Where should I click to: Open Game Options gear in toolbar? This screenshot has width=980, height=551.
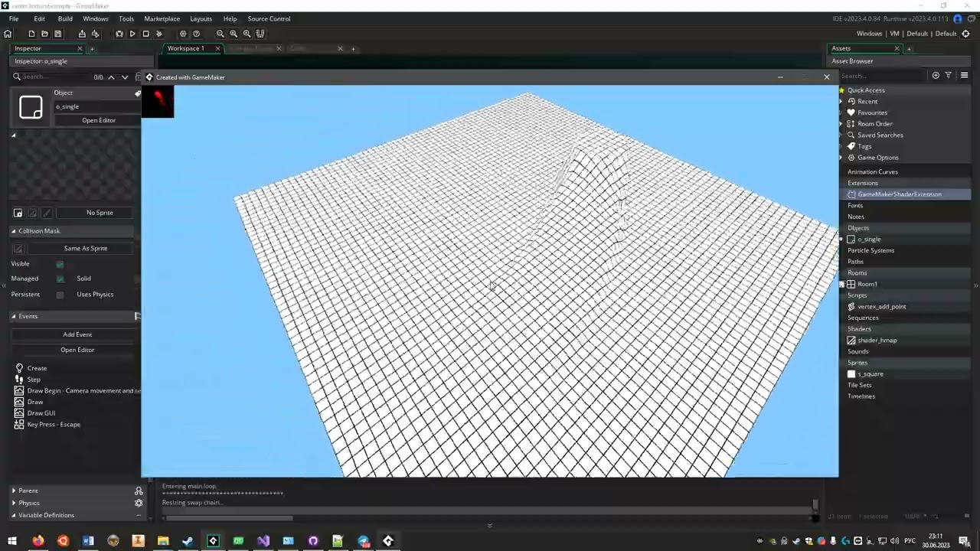[x=183, y=34]
